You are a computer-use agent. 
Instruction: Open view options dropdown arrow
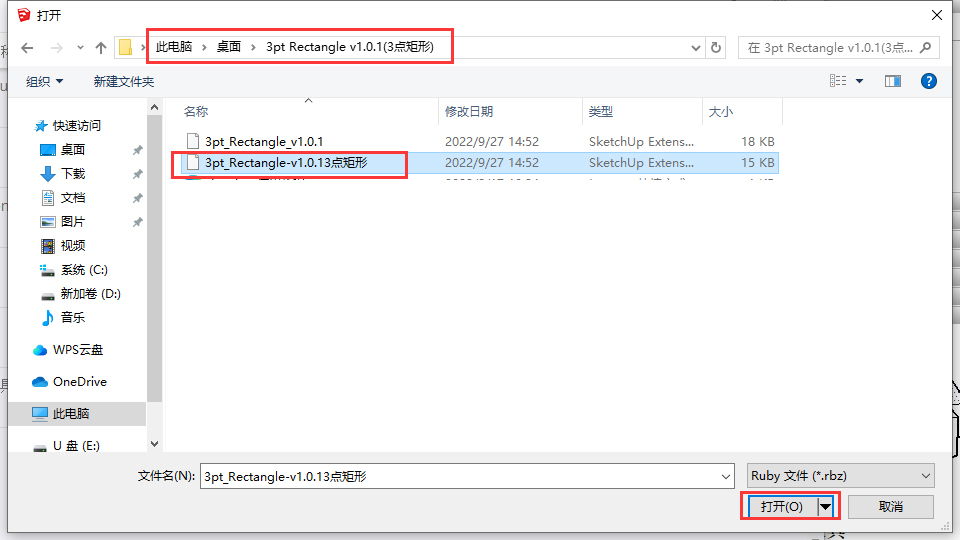(x=860, y=81)
